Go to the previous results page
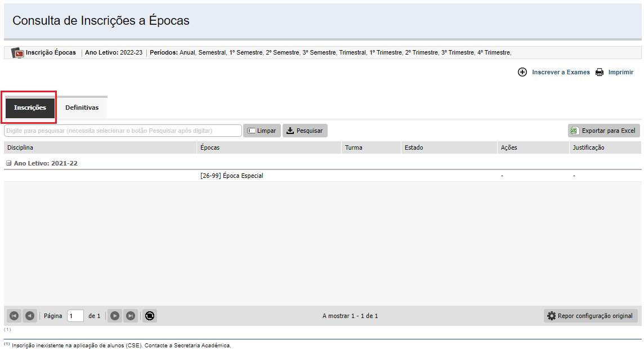 (x=30, y=316)
